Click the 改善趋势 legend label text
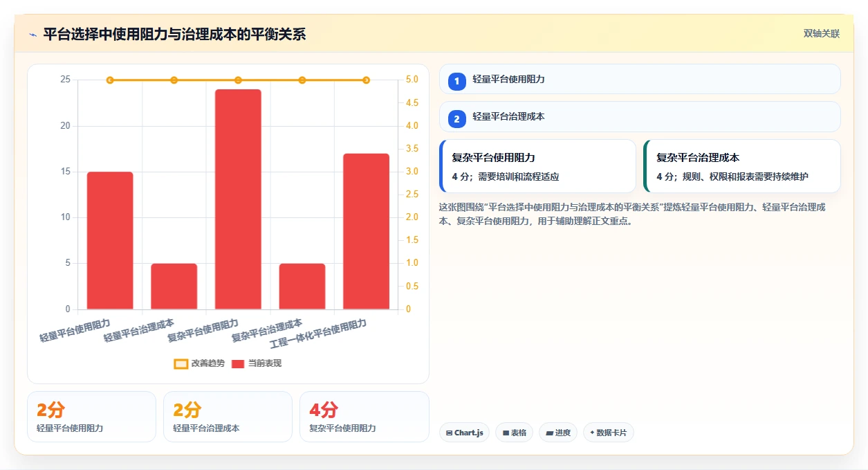868x470 pixels. (208, 363)
